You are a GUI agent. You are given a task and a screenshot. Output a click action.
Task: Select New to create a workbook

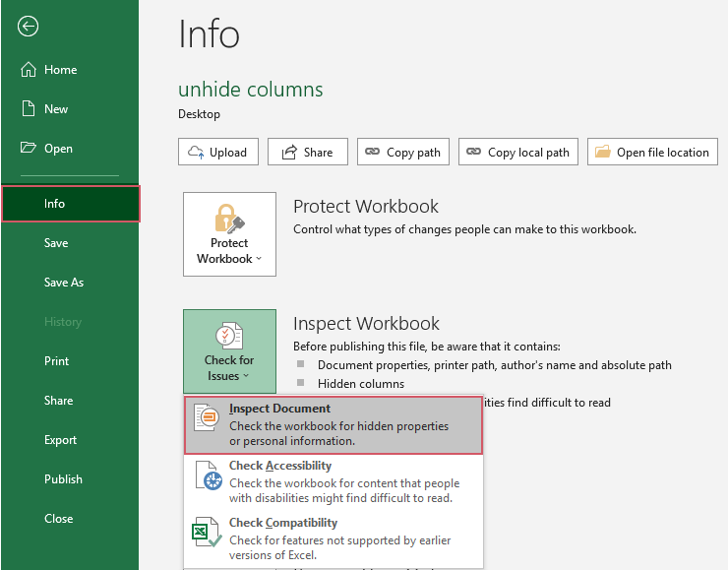(56, 109)
